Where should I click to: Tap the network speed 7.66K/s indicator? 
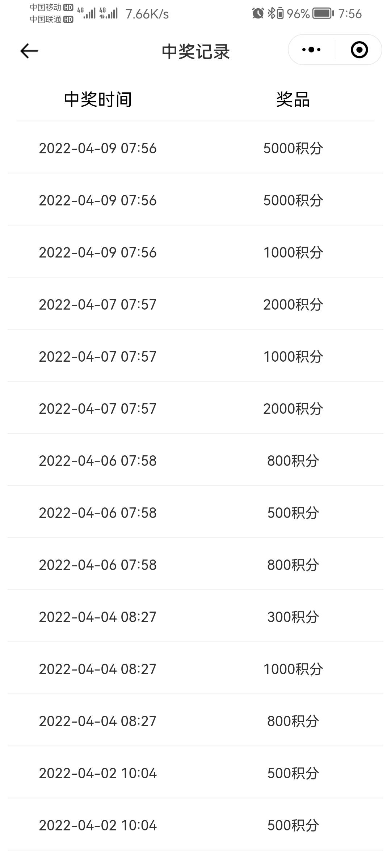point(147,14)
